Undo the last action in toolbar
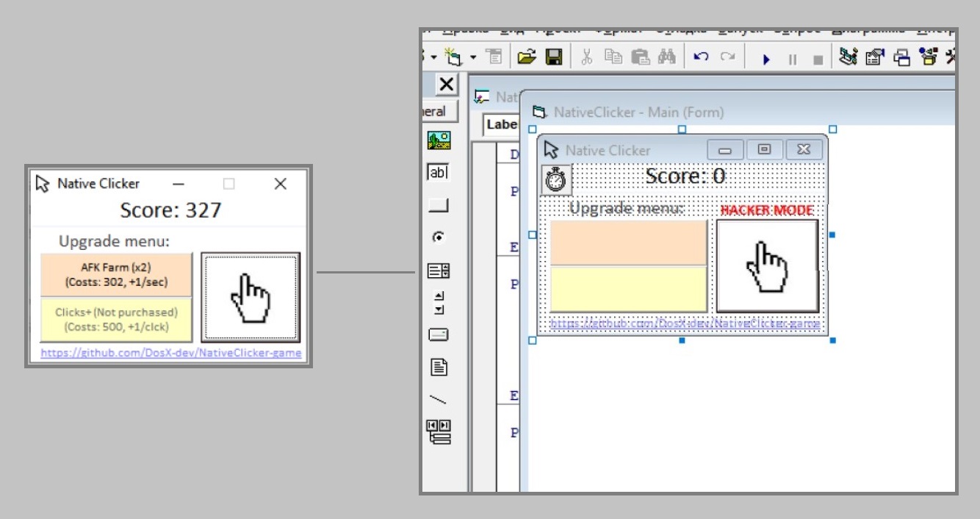The height and width of the screenshot is (519, 980). [701, 57]
